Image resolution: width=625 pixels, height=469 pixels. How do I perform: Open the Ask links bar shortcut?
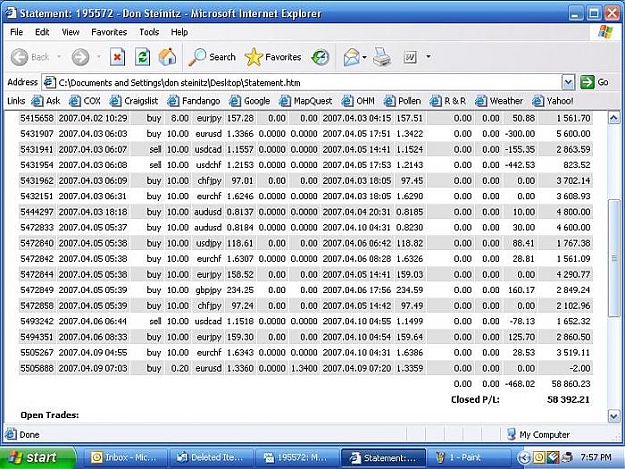pyautogui.click(x=46, y=101)
